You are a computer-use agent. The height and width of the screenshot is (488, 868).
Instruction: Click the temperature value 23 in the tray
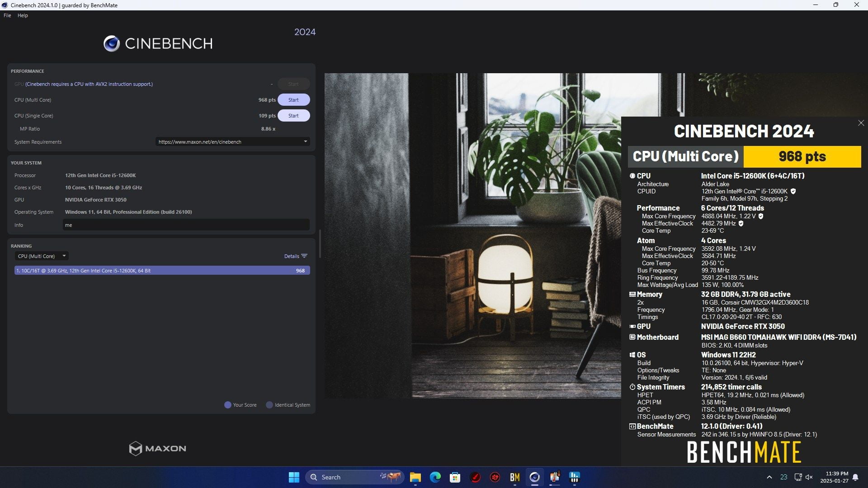(783, 477)
